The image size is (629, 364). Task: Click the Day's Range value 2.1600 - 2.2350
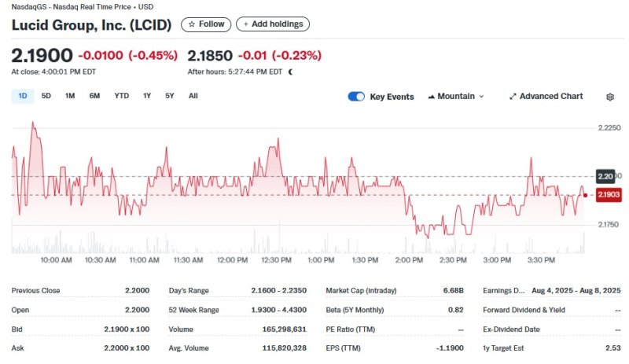point(279,290)
